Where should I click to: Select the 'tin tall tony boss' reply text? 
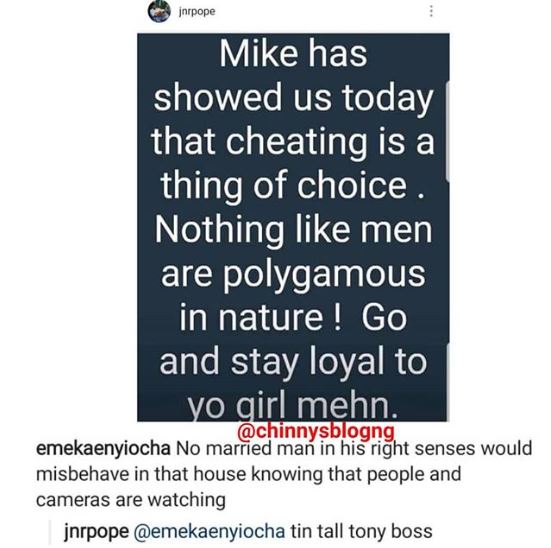[x=361, y=531]
